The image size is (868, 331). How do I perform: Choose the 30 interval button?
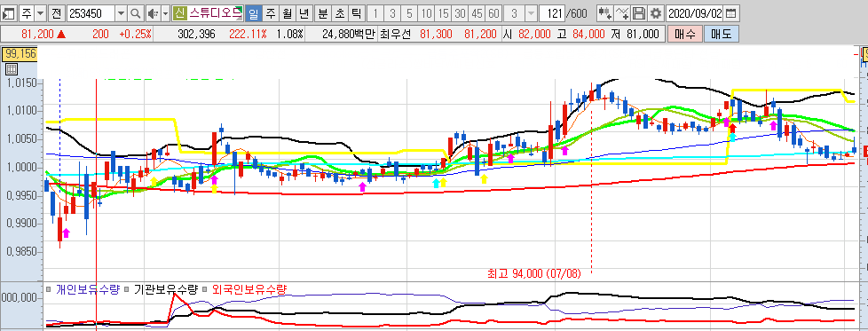[460, 12]
